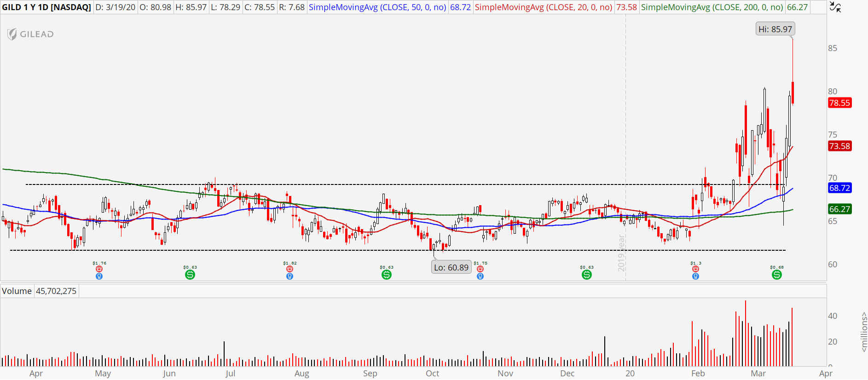Click the date readout D: 3/19/20
The width and height of the screenshot is (868, 380).
(115, 7)
